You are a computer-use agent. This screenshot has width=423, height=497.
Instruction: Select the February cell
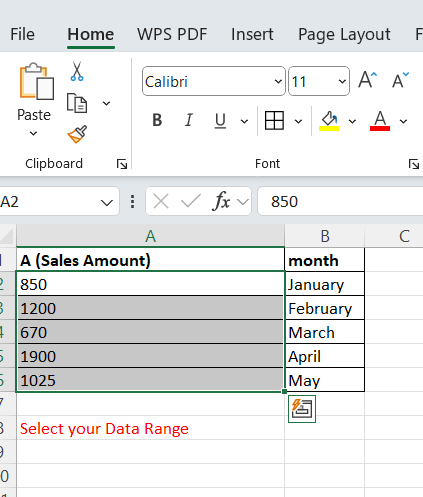[x=325, y=308]
